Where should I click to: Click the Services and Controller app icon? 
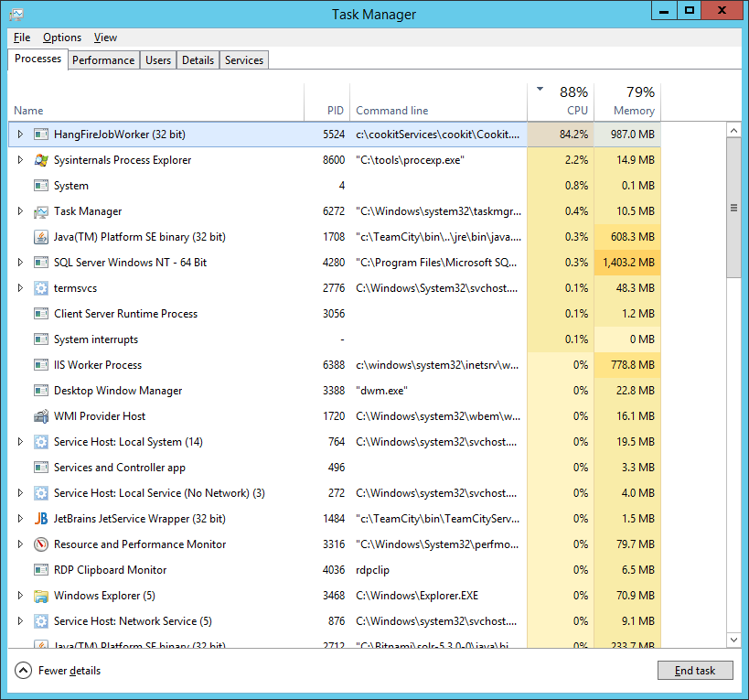tap(41, 468)
